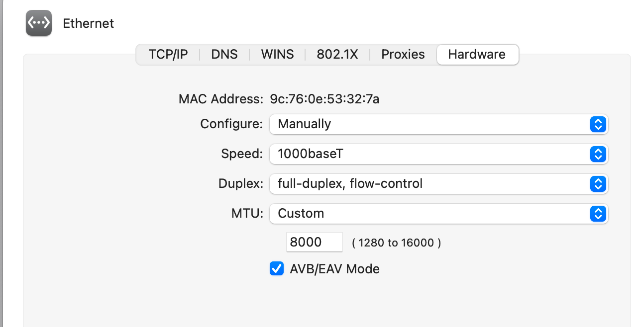Viewport: 644px width, 327px height.
Task: Click the custom MTU value field
Action: (x=314, y=243)
